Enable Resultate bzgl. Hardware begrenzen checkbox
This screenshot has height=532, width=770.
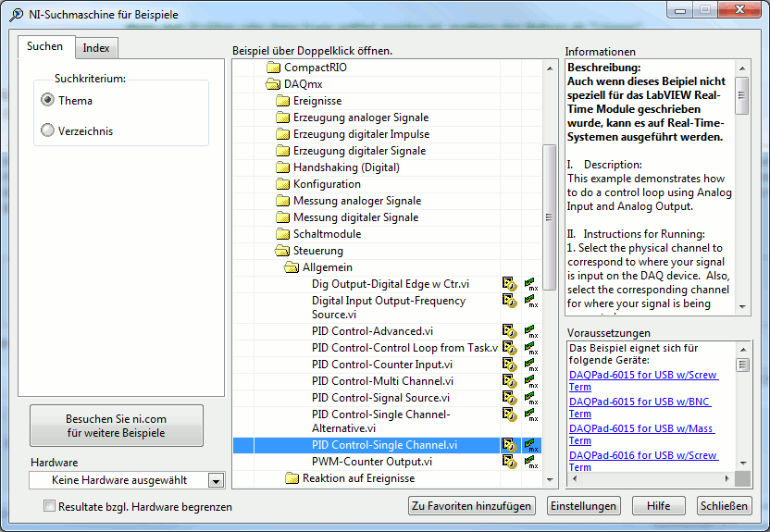49,506
